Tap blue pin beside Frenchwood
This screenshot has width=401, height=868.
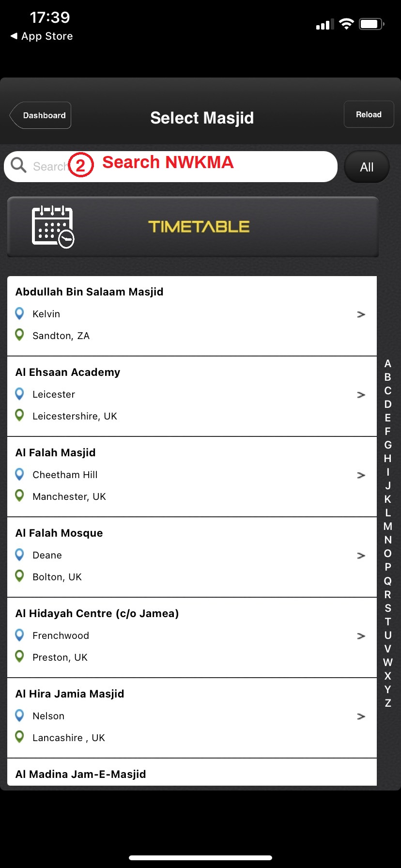tap(19, 635)
